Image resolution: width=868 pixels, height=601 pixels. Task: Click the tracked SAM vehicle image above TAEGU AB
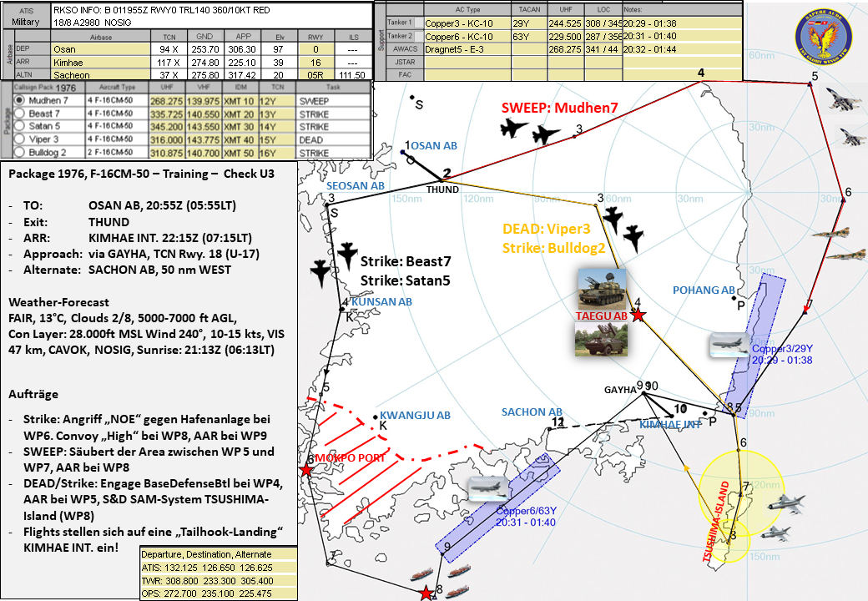pos(602,289)
